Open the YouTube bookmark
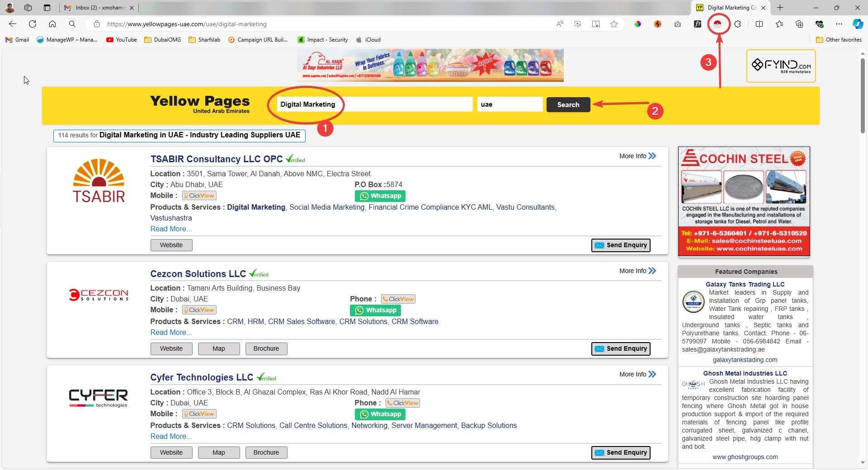The height and width of the screenshot is (470, 868). click(x=122, y=40)
